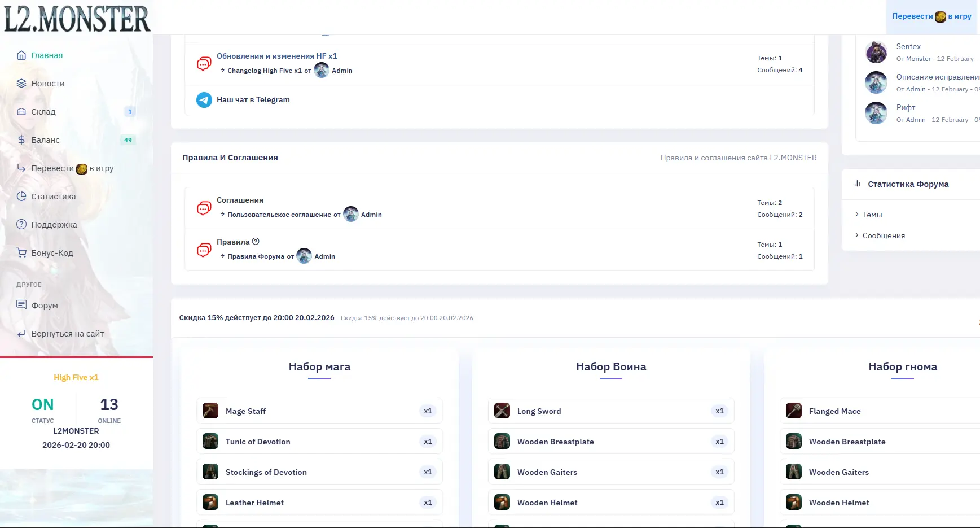Click the Flanged Mace item icon
Image resolution: width=980 pixels, height=528 pixels.
click(794, 411)
